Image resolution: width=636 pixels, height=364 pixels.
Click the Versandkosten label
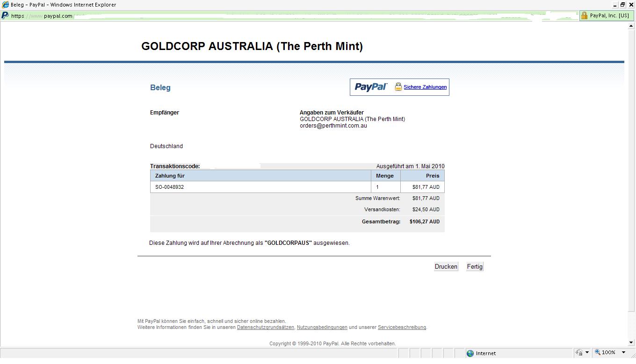[x=383, y=210]
